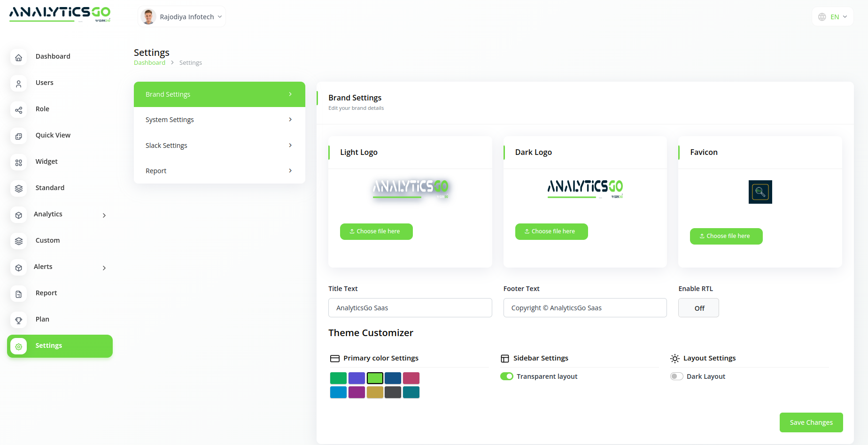
Task: Click the Report document icon in sidebar
Action: [x=19, y=294]
